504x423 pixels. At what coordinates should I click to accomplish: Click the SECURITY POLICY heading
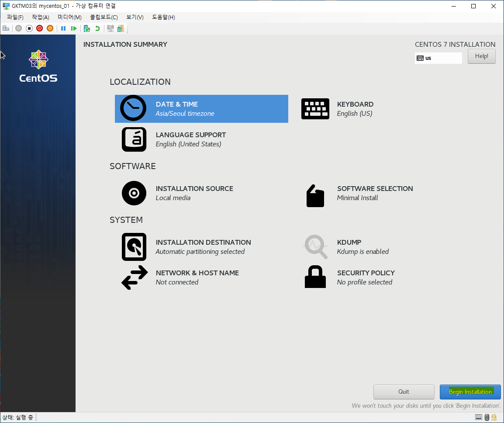coord(366,273)
